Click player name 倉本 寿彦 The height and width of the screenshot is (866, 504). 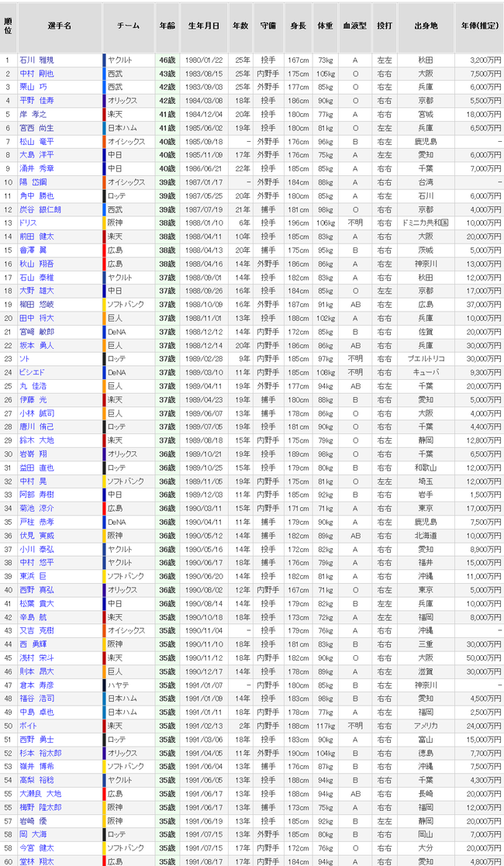click(36, 685)
